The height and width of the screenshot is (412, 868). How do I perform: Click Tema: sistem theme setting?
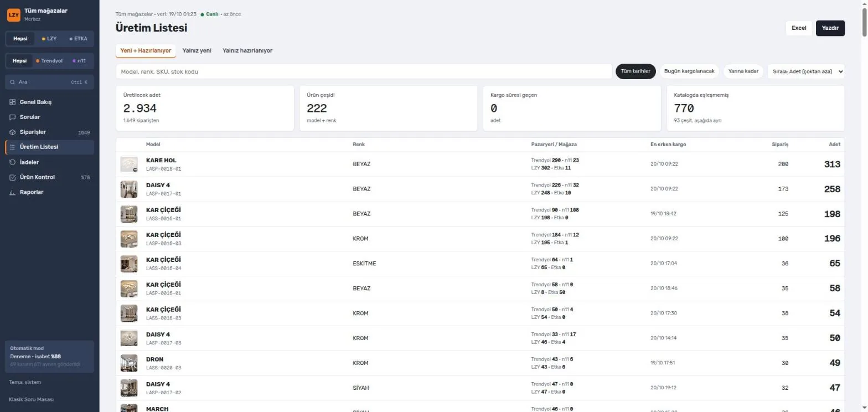click(25, 382)
